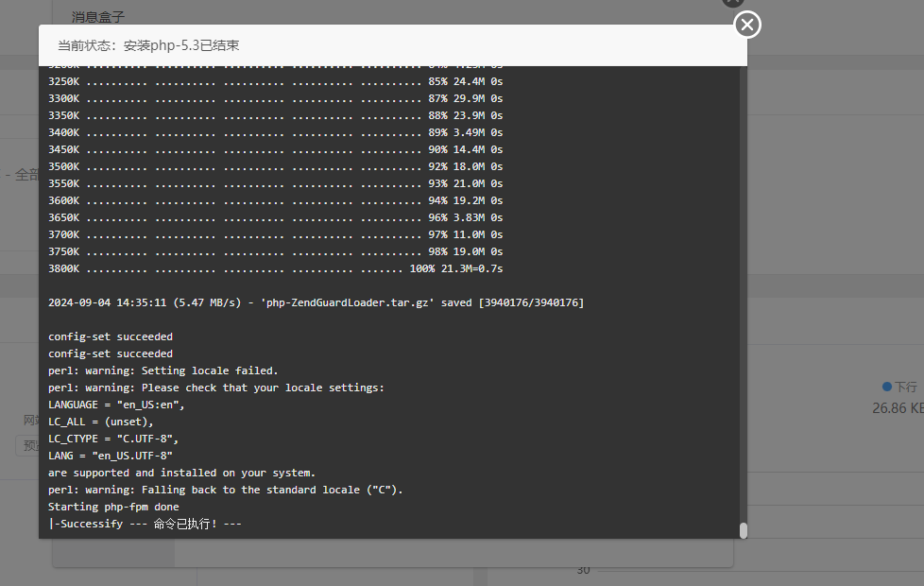Image resolution: width=924 pixels, height=586 pixels.
Task: Click the 26.86 KB downstream value in background
Action: tap(898, 408)
